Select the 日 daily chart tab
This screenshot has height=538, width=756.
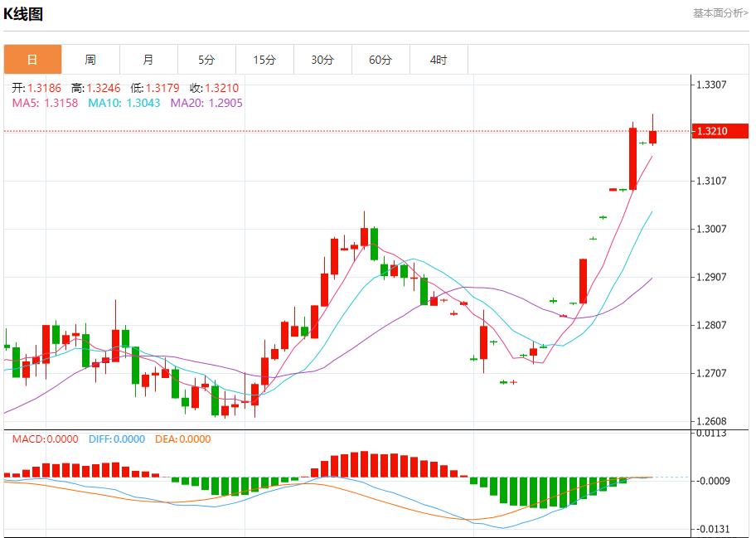[32, 60]
